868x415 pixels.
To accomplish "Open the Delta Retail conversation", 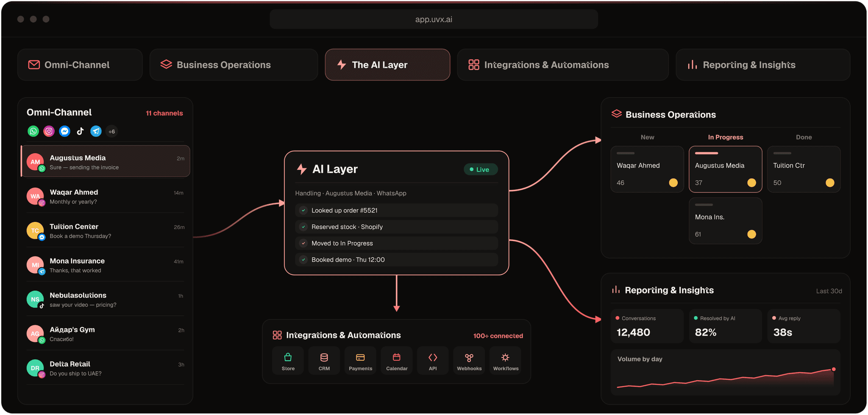I will (x=106, y=368).
